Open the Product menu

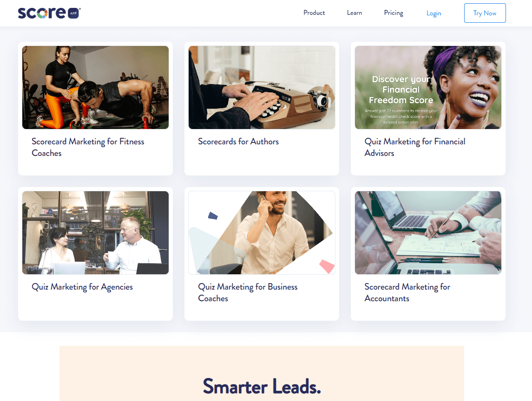pyautogui.click(x=314, y=13)
